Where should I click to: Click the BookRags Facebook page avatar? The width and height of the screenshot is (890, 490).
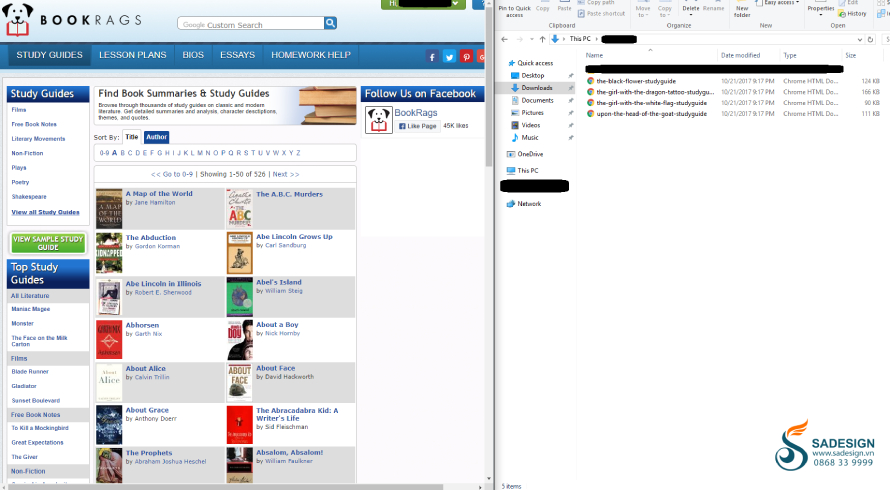(x=379, y=120)
